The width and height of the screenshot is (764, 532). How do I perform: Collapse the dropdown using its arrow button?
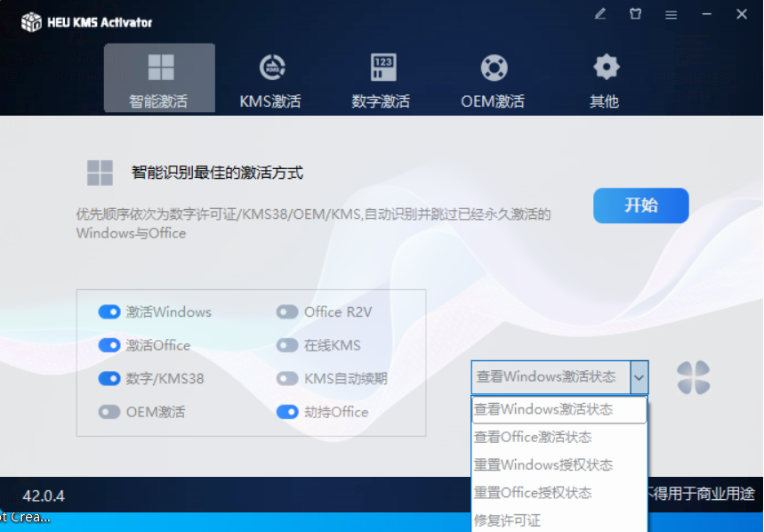point(639,377)
